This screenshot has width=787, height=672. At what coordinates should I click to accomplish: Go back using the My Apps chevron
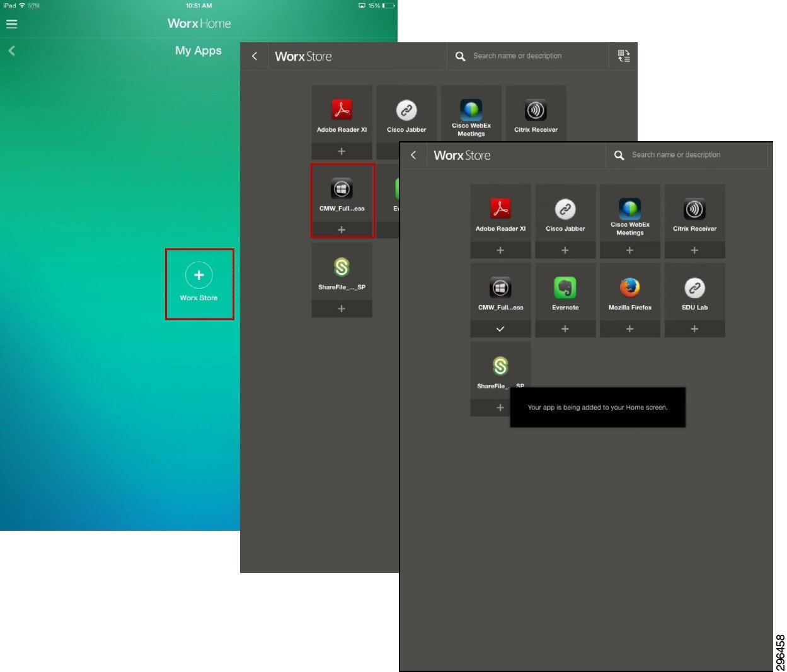point(11,50)
